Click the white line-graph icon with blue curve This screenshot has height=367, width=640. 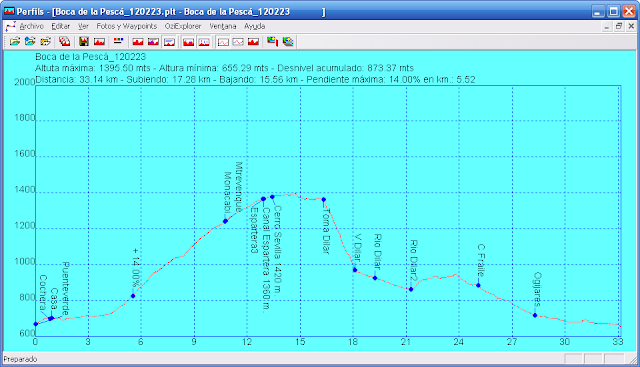[x=238, y=42]
